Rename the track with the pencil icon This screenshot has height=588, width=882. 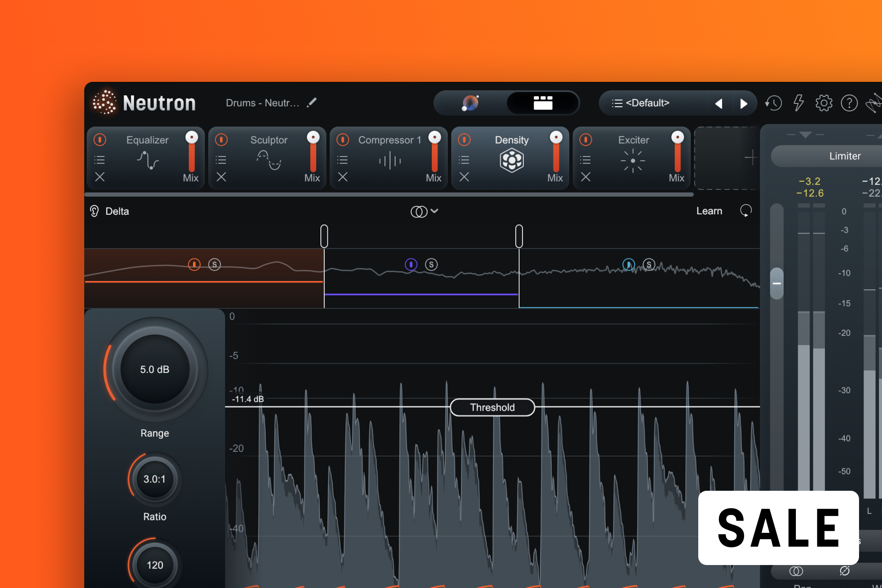pos(312,103)
